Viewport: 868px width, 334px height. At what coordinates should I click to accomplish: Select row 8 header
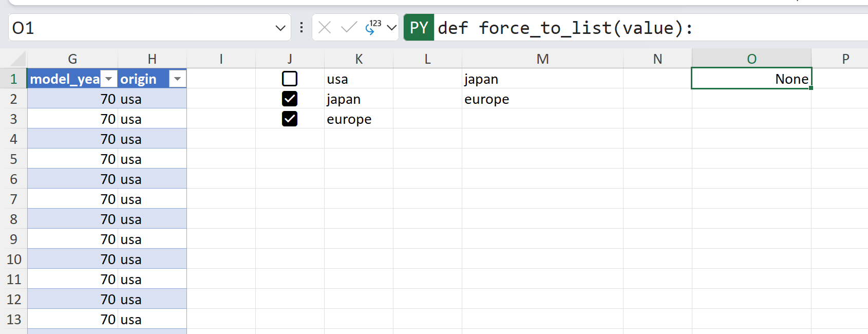click(14, 219)
